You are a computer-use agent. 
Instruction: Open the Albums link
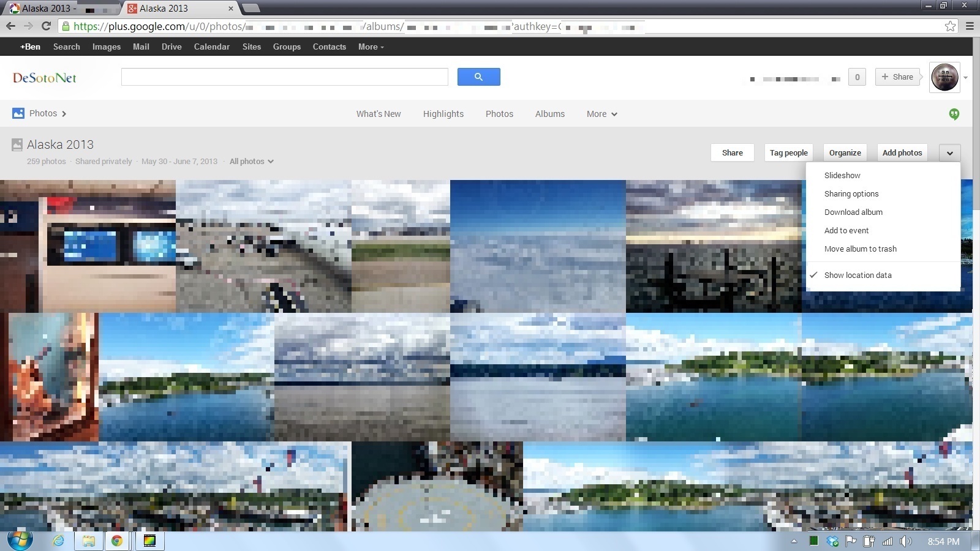[549, 114]
